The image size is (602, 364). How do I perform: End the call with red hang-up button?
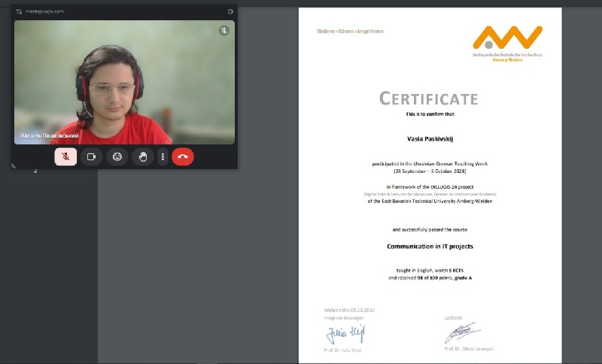tap(183, 156)
